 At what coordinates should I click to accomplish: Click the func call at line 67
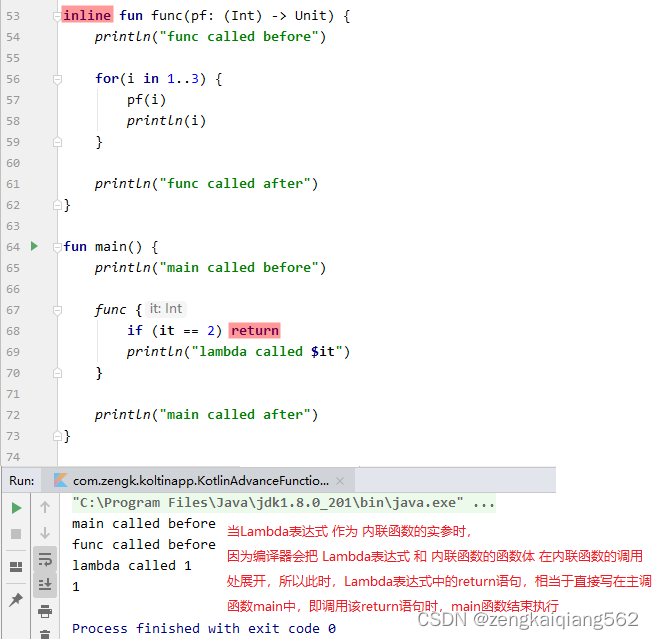pos(110,310)
